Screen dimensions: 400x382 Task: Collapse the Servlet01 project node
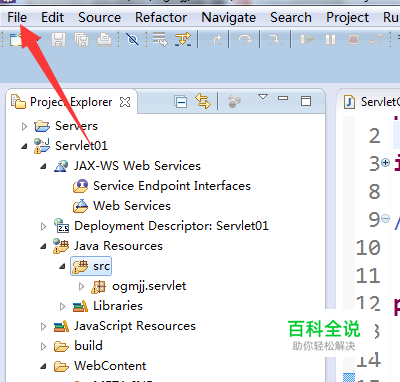point(24,146)
